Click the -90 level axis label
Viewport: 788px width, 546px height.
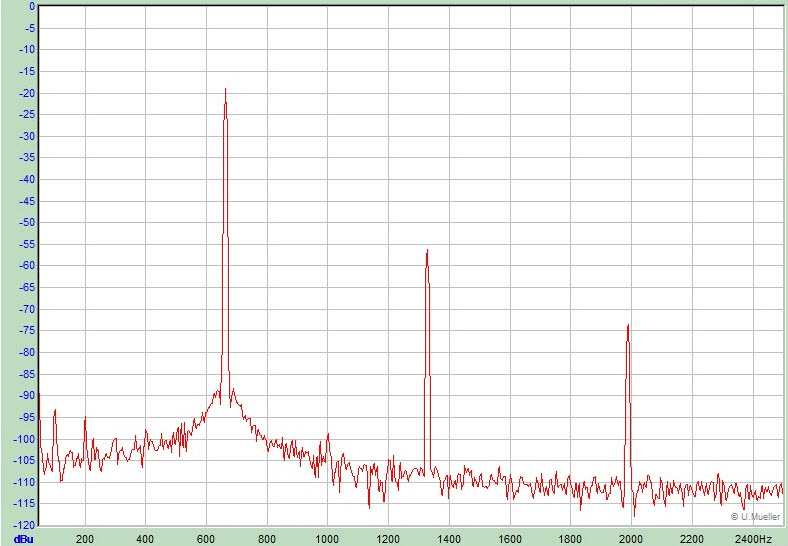[x=27, y=395]
